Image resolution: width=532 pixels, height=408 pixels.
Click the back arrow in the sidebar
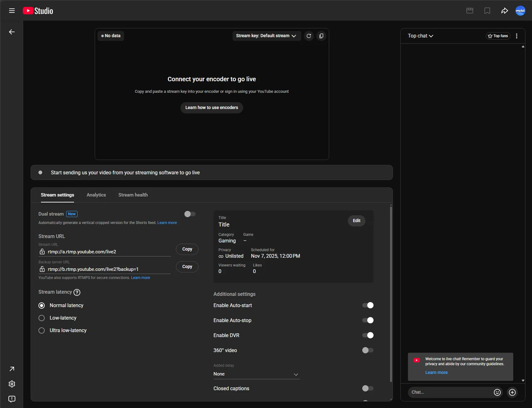click(x=12, y=32)
